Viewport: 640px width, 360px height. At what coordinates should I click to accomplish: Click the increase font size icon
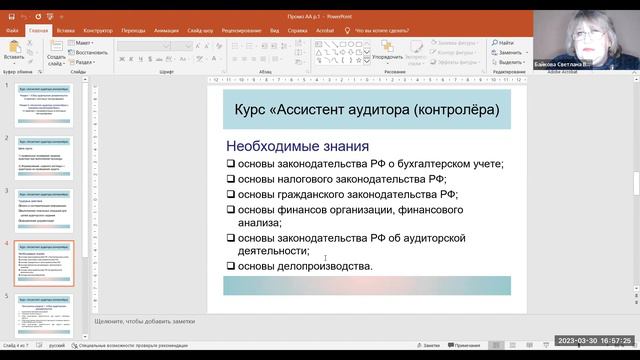coord(198,46)
